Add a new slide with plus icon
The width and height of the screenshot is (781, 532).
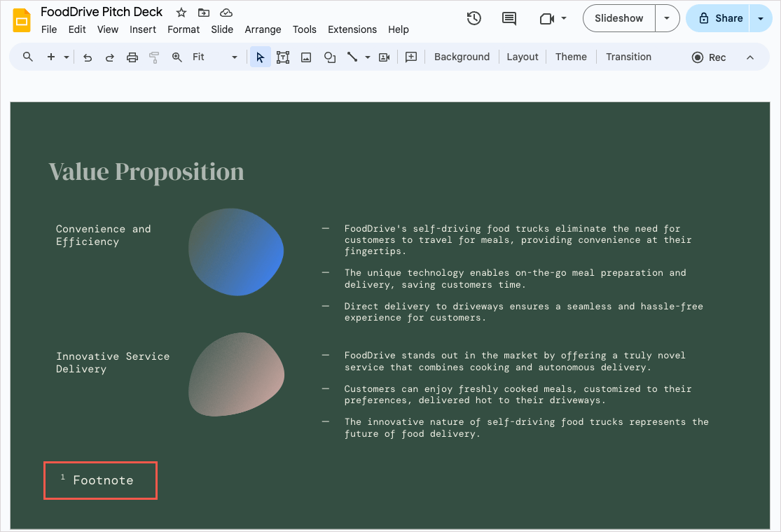(x=51, y=57)
